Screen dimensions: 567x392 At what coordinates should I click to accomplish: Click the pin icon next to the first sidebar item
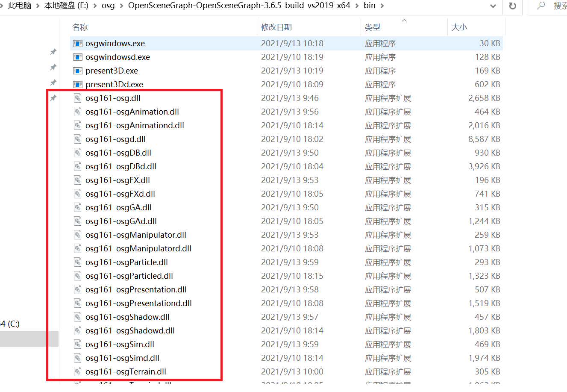click(x=53, y=52)
